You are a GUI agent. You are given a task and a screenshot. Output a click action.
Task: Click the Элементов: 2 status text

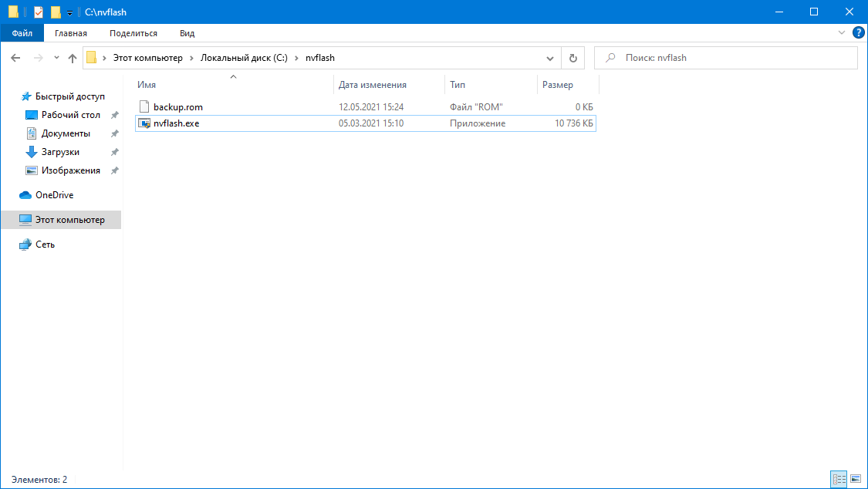click(39, 480)
